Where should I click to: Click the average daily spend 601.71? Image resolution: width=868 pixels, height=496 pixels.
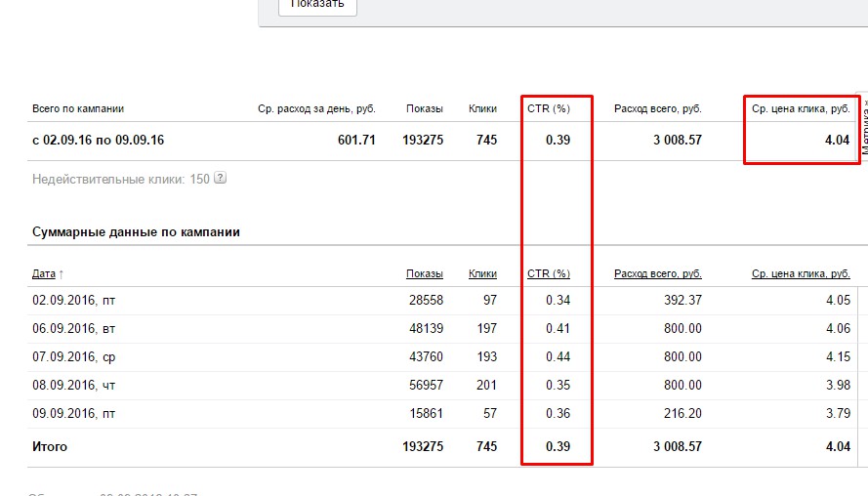coord(356,140)
